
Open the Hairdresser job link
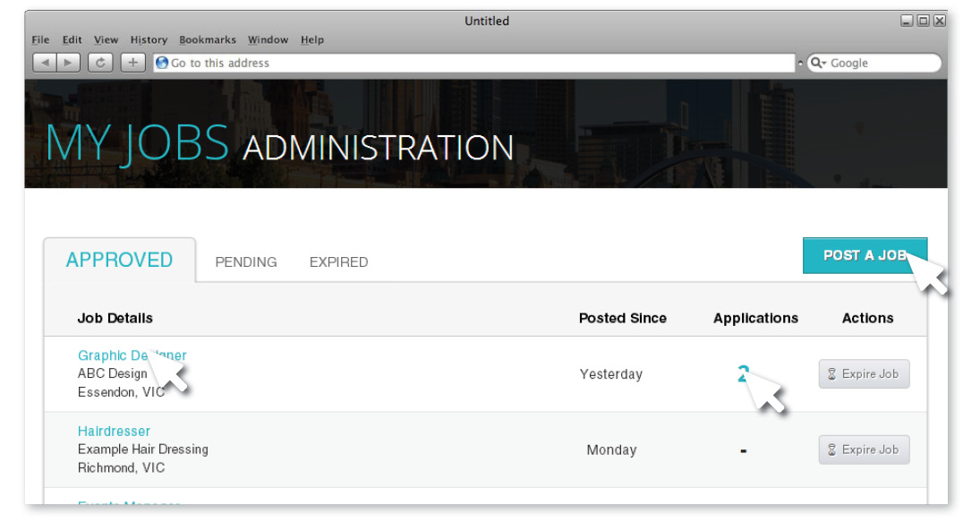point(114,431)
